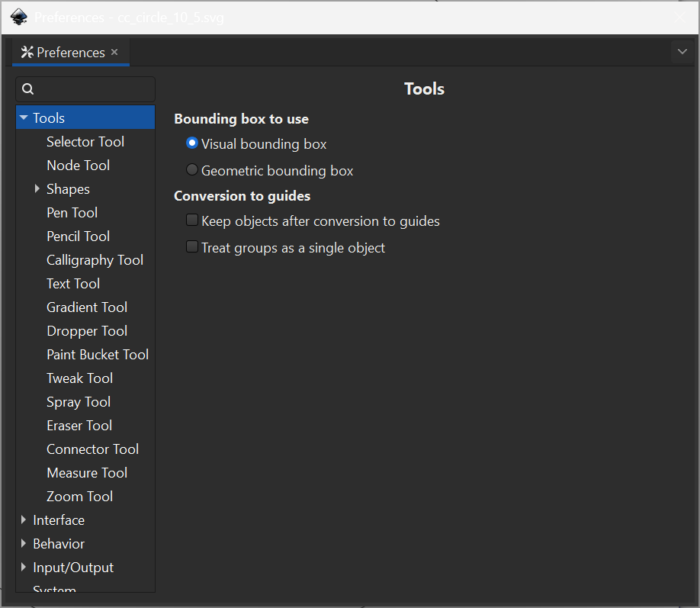Select Visual bounding box radio button

tap(192, 143)
